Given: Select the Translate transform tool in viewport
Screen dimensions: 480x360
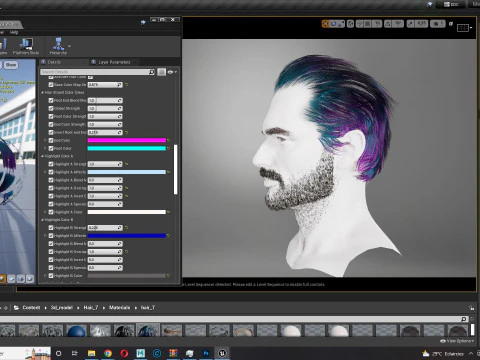Looking at the screenshot, I should [x=325, y=24].
